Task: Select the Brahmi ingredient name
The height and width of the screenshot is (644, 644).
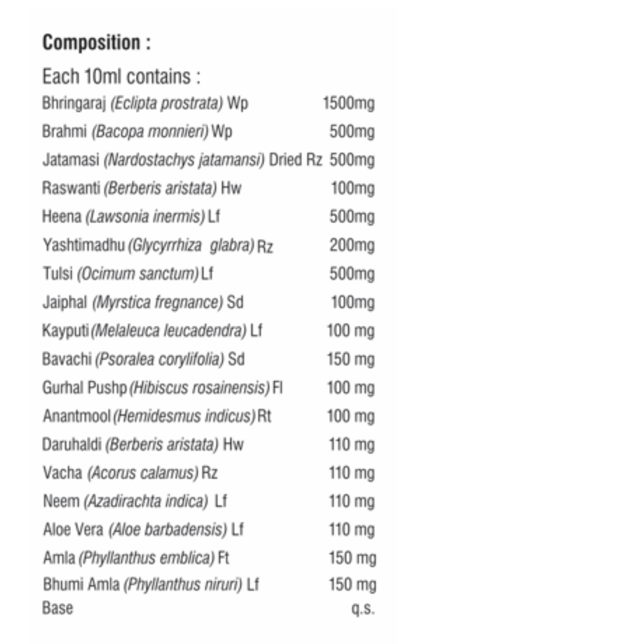Action: [64, 132]
